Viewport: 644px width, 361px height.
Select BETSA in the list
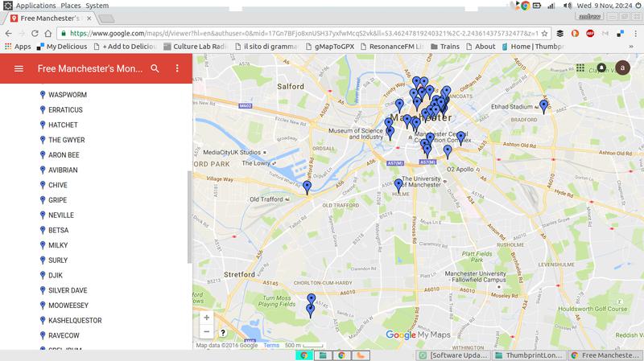coord(58,230)
